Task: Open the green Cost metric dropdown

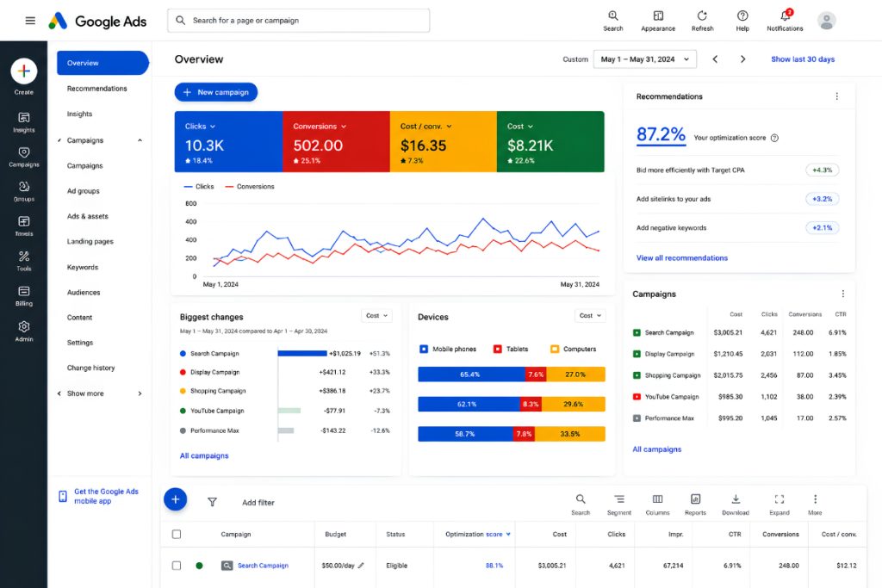Action: tap(519, 127)
